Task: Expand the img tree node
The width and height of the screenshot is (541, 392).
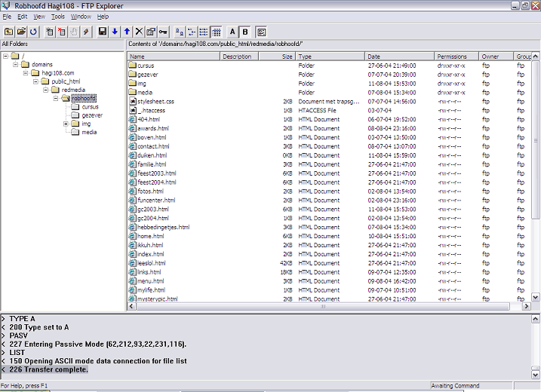Action: pyautogui.click(x=66, y=124)
